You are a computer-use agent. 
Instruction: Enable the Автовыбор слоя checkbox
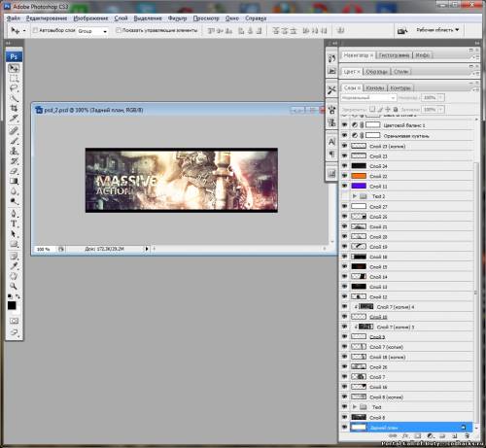[35, 30]
